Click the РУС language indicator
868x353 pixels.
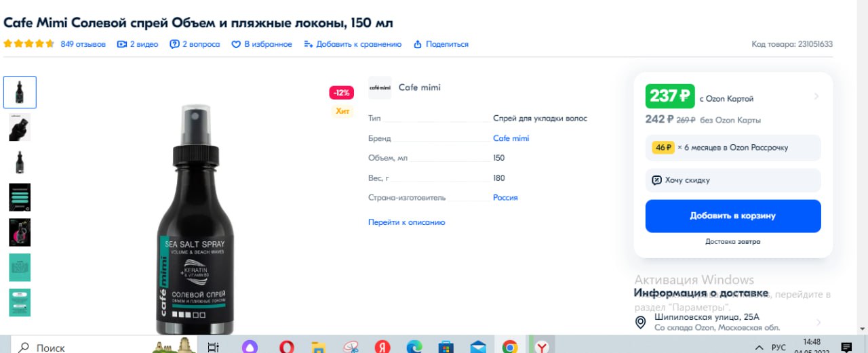pos(778,347)
